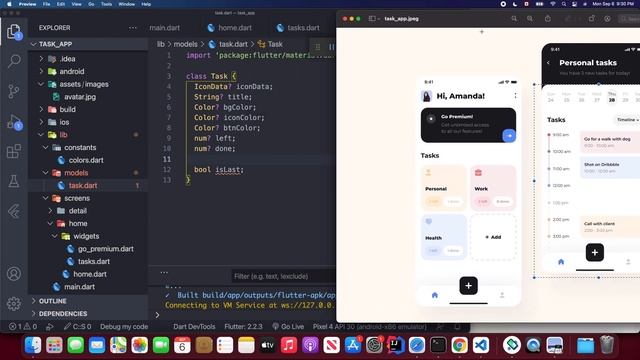
Task: Open Google Chrome from the Dock
Action: (x=459, y=345)
